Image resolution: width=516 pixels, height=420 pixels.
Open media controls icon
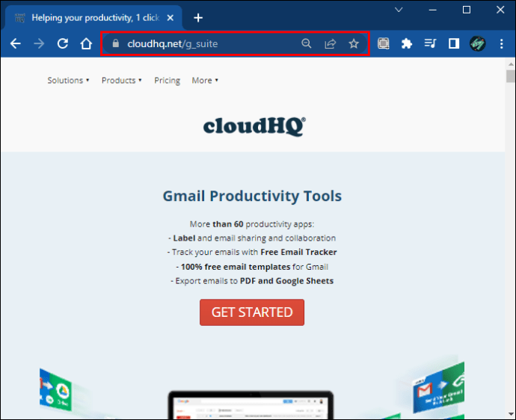[430, 43]
